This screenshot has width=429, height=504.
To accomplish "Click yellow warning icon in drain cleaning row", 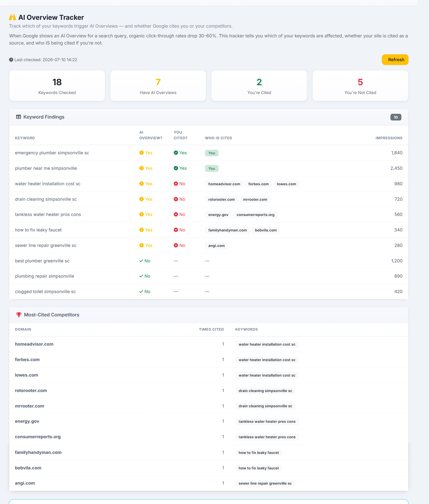I will coord(141,199).
